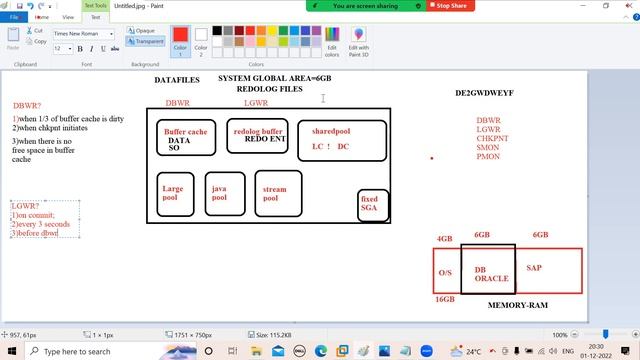This screenshot has height=360, width=640.
Task: Pick the green color swatch
Action: click(x=283, y=31)
